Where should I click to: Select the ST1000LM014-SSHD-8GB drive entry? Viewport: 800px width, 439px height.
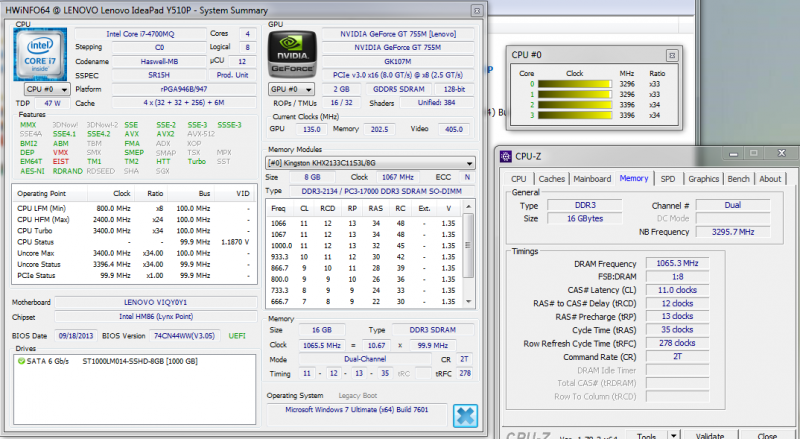coord(140,361)
